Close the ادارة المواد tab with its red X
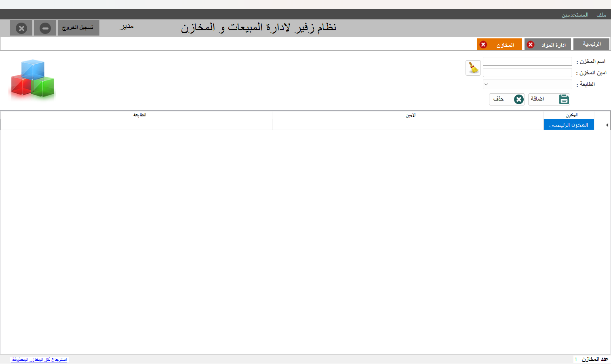The image size is (611, 364). [531, 45]
